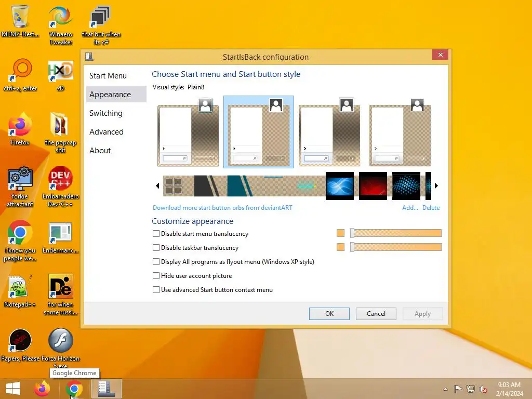Choose fourth start menu style thumbnail
The image size is (532, 399).
400,132
